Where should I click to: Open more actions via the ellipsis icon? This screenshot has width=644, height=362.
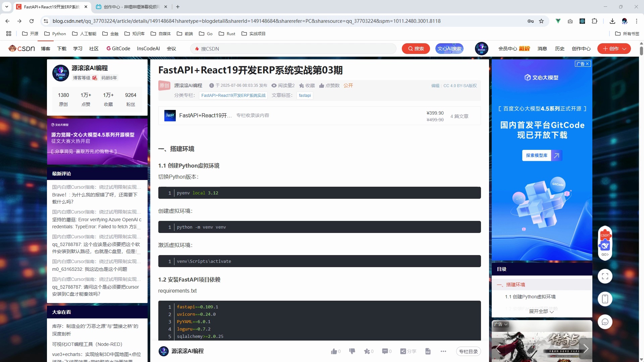pos(443,351)
